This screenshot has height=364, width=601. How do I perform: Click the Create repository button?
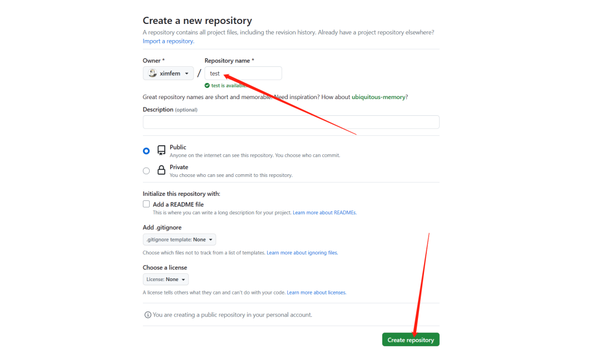(x=411, y=340)
